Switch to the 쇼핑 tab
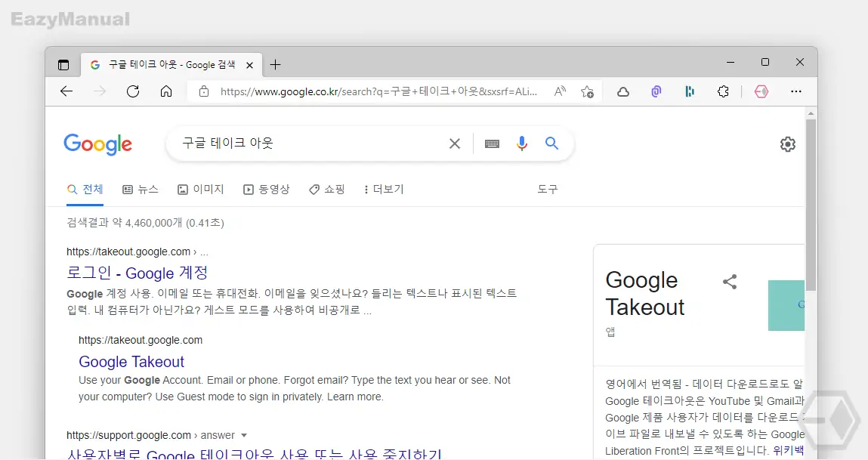The image size is (868, 460). 326,190
